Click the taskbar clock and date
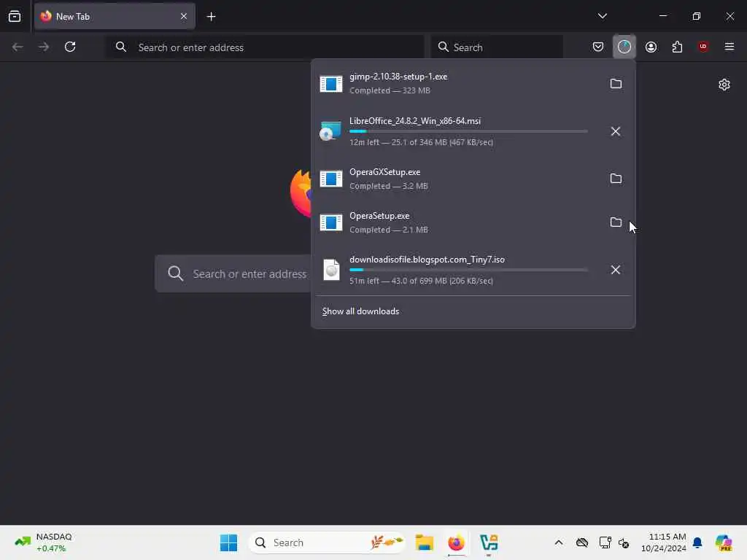 tap(663, 542)
